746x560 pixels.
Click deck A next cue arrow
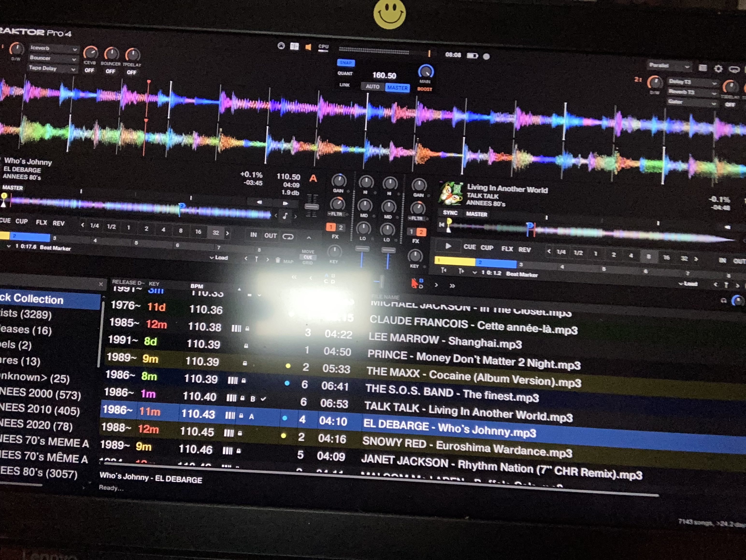[268, 260]
